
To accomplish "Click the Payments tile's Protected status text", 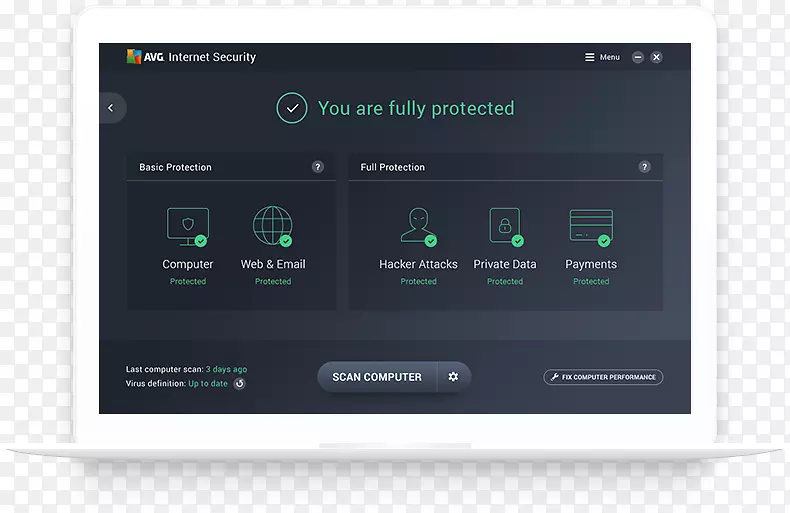I will pos(590,282).
